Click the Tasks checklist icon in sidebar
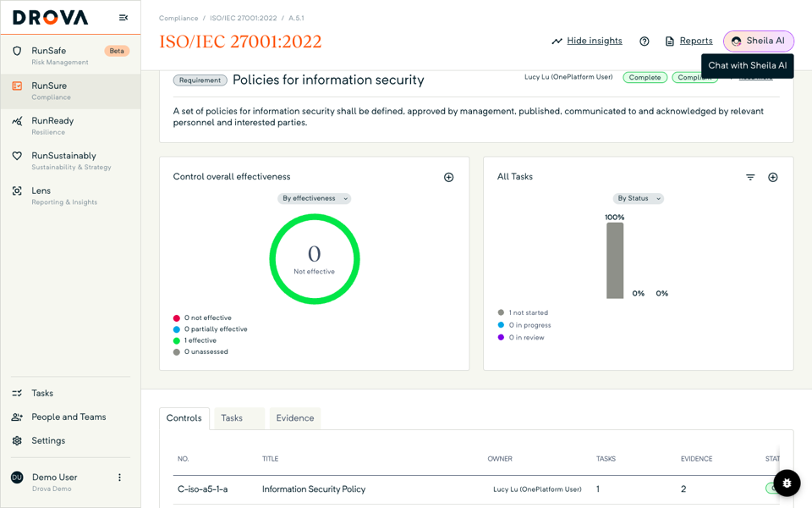 pyautogui.click(x=17, y=393)
